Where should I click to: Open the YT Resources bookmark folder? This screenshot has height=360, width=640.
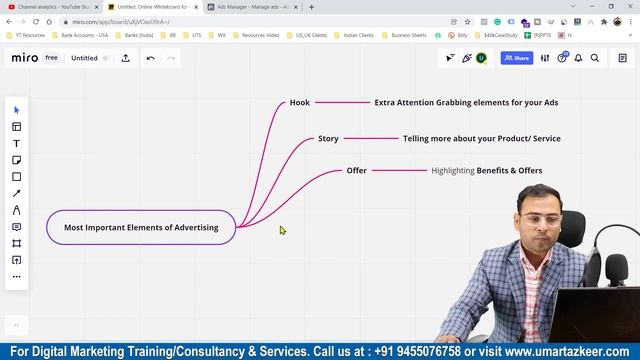[x=26, y=35]
